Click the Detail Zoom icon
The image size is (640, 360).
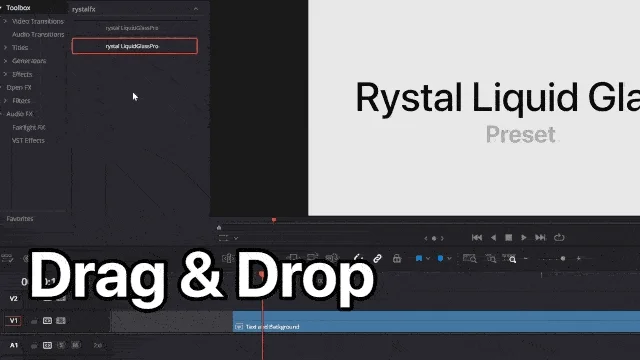491,258
